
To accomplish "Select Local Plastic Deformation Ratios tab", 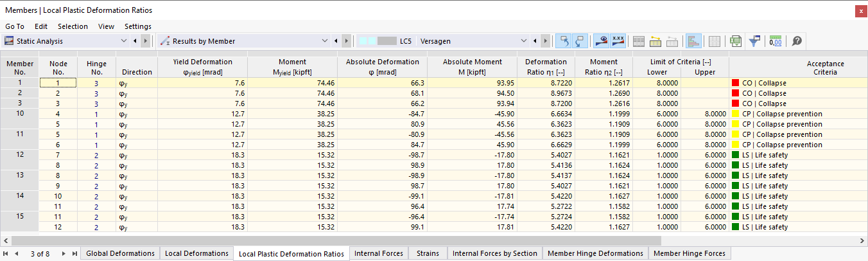I will (291, 253).
